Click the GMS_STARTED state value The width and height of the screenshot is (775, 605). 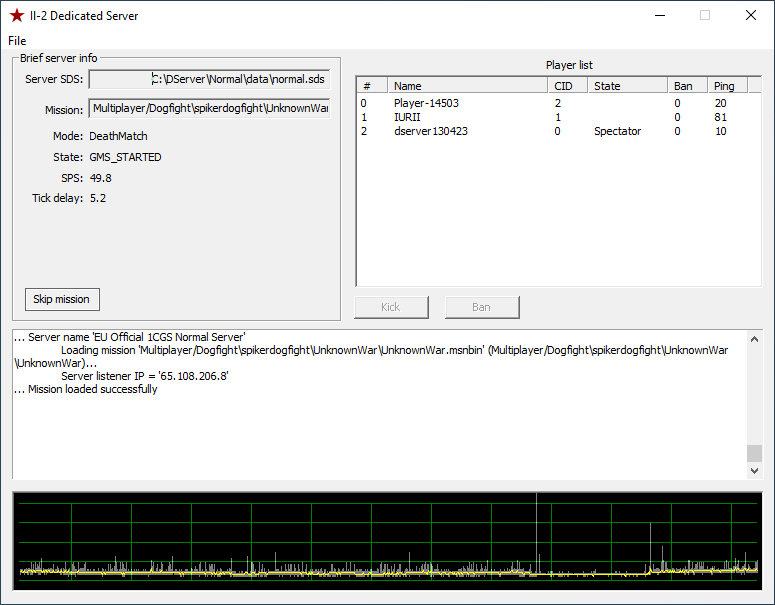pos(125,157)
